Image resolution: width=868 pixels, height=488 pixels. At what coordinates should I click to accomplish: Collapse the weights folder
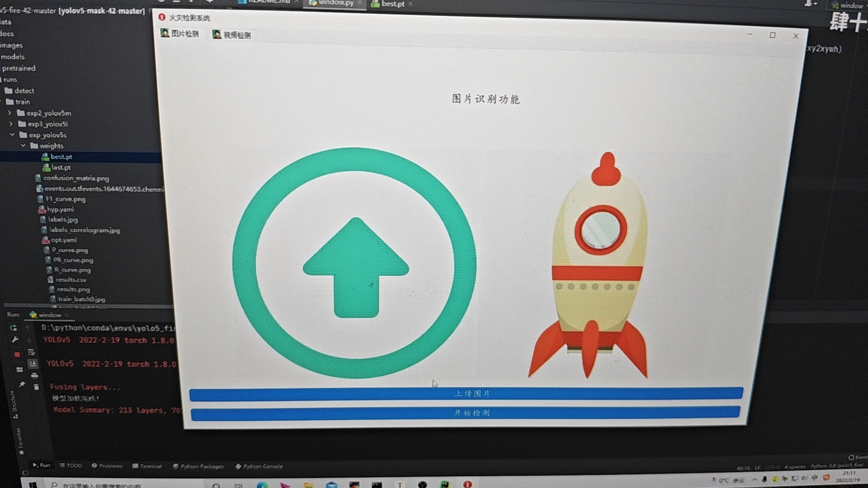point(23,145)
